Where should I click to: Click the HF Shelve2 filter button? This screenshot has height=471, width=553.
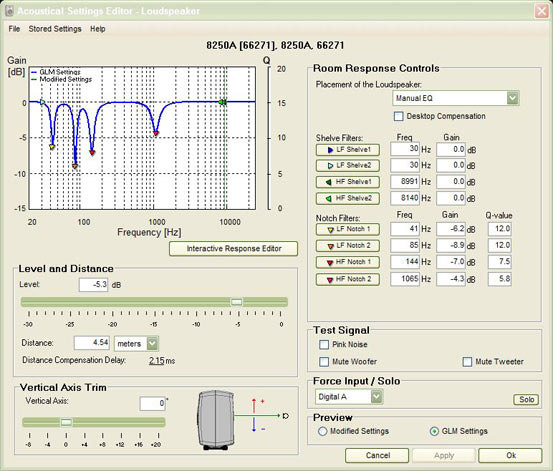coord(348,198)
